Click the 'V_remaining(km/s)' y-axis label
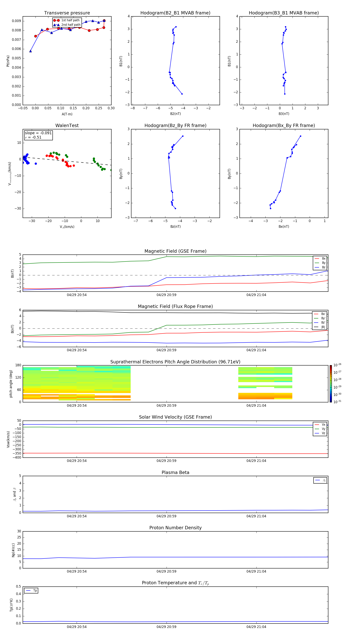The image size is (351, 644). (10, 173)
